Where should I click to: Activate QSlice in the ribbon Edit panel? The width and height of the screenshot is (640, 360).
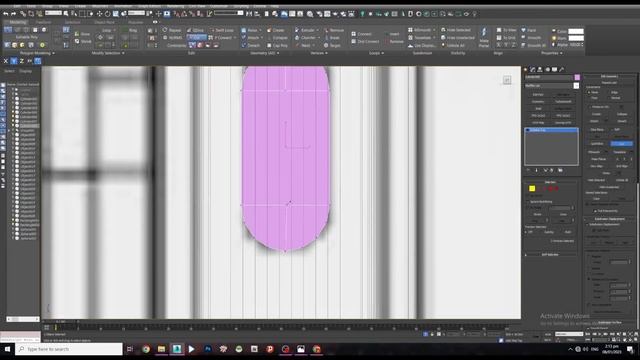click(196, 30)
